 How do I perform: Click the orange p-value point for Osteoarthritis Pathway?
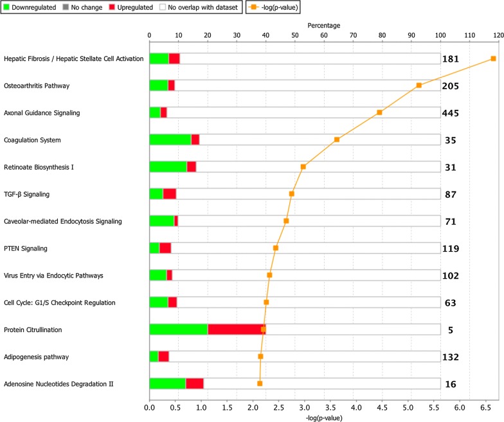pos(419,85)
